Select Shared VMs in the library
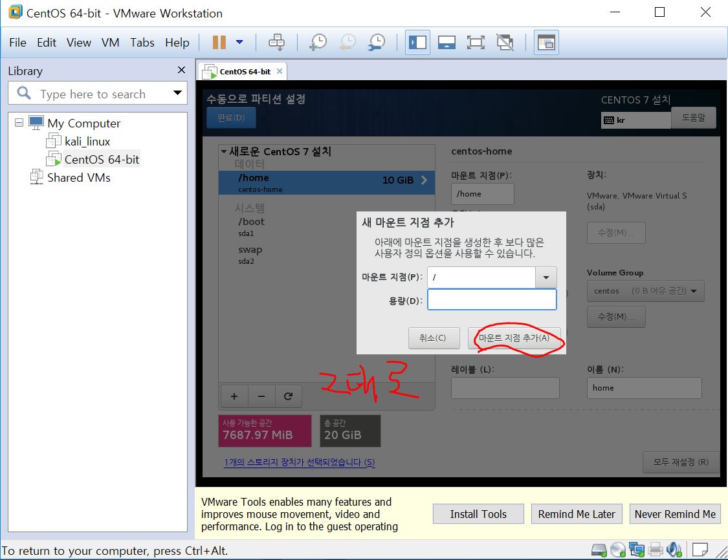This screenshot has width=728, height=560. pyautogui.click(x=78, y=177)
